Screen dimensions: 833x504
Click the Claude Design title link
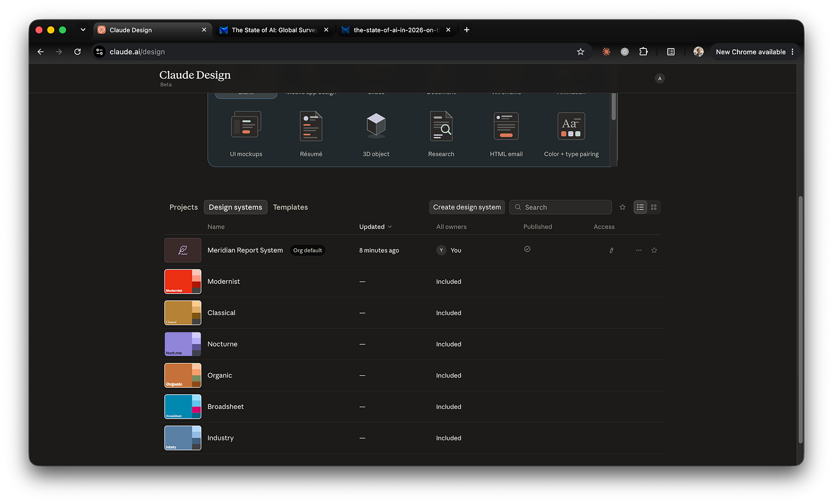[195, 75]
